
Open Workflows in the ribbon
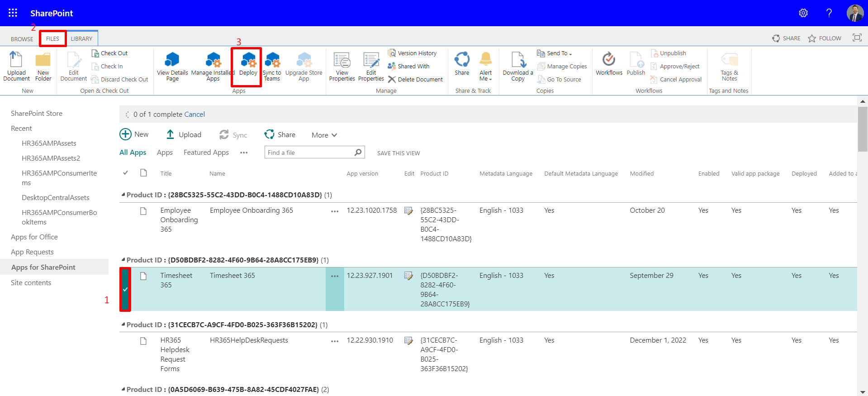point(609,63)
